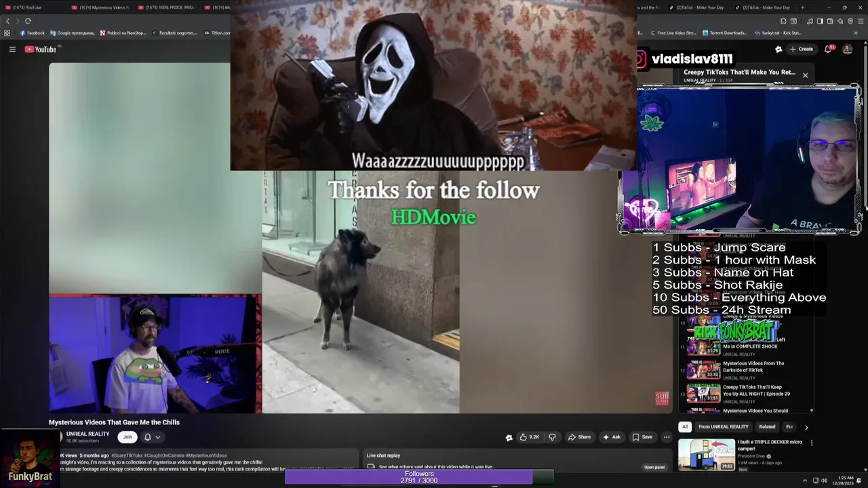Image resolution: width=868 pixels, height=488 pixels.
Task: Open the snapshot icon beside the extensions icon
Action: point(793,21)
